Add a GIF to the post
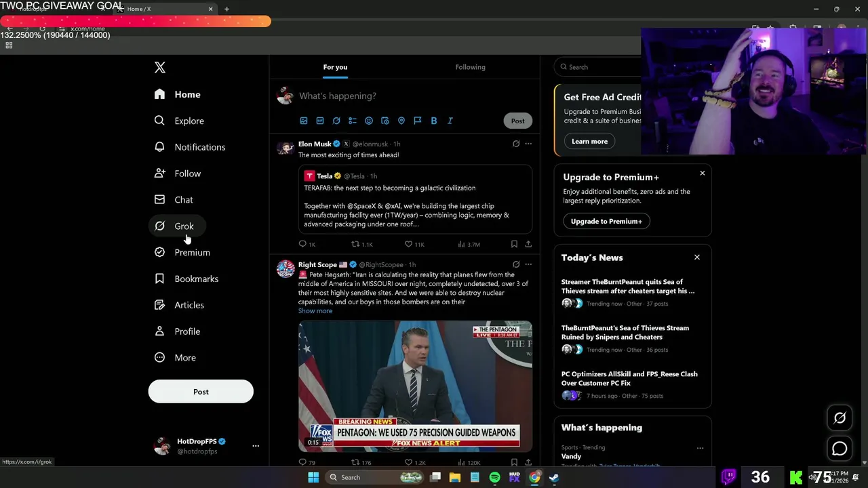Screen dimensions: 868x488 [320, 121]
